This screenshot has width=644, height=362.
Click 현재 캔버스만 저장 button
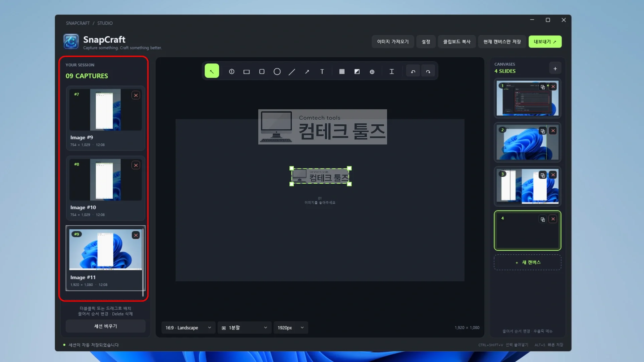pyautogui.click(x=502, y=42)
